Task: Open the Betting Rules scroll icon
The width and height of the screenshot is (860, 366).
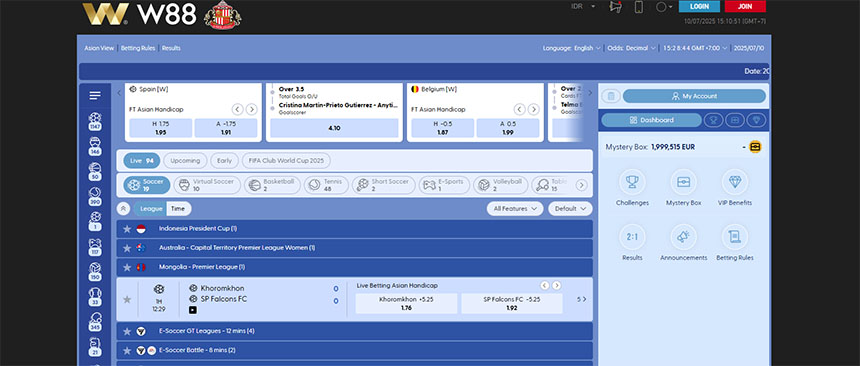Action: pos(734,237)
